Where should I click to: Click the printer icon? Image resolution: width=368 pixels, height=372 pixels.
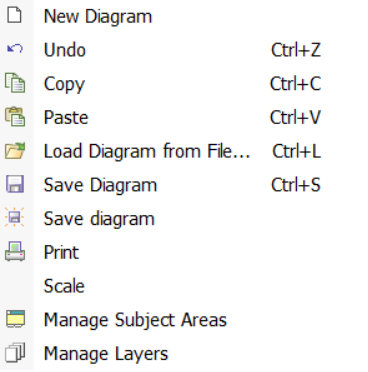coord(15,251)
